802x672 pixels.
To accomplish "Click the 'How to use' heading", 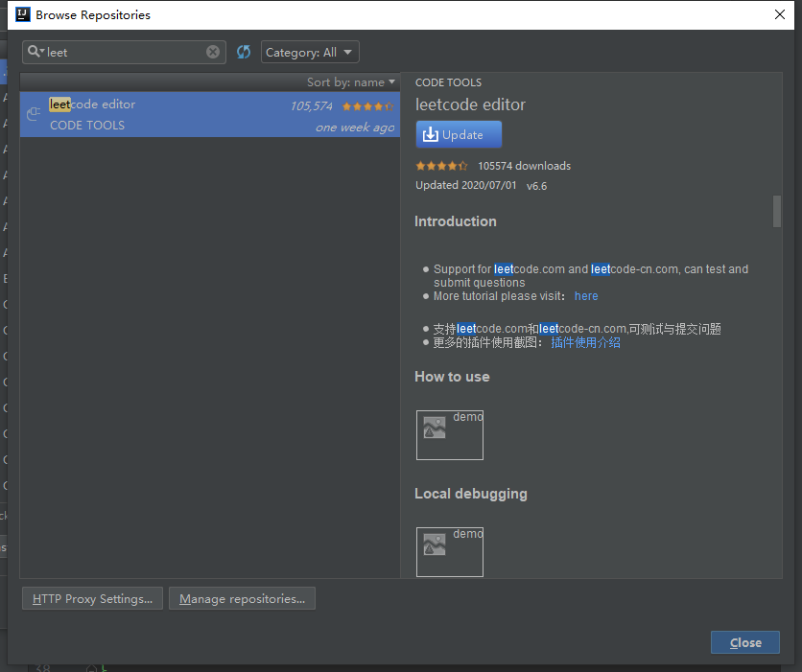I will point(452,377).
